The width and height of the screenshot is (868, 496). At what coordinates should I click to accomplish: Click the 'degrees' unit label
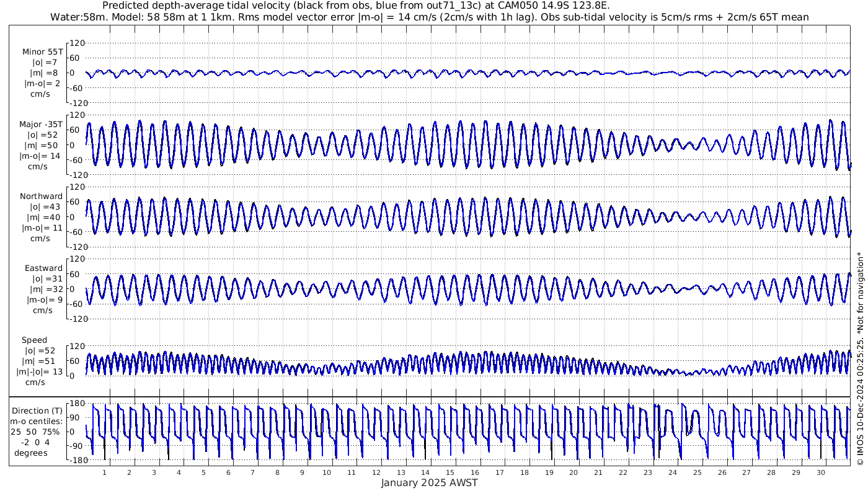[31, 453]
